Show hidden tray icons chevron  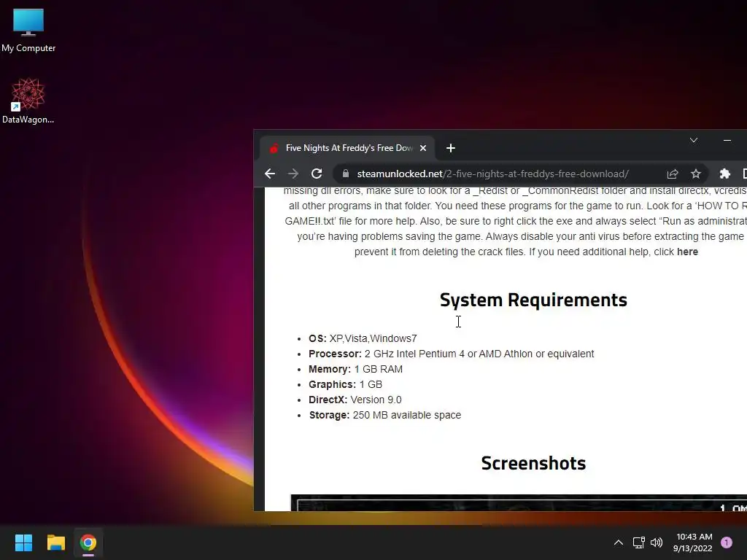(x=619, y=542)
